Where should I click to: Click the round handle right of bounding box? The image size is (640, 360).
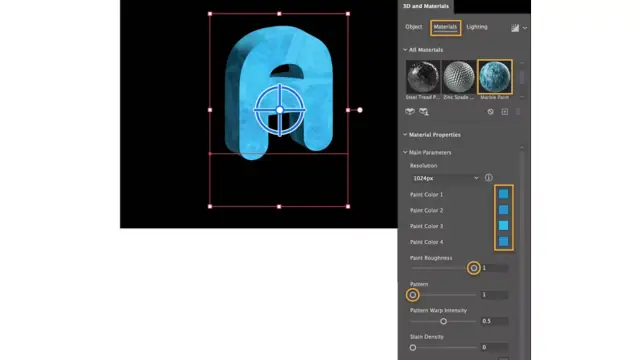pos(360,110)
